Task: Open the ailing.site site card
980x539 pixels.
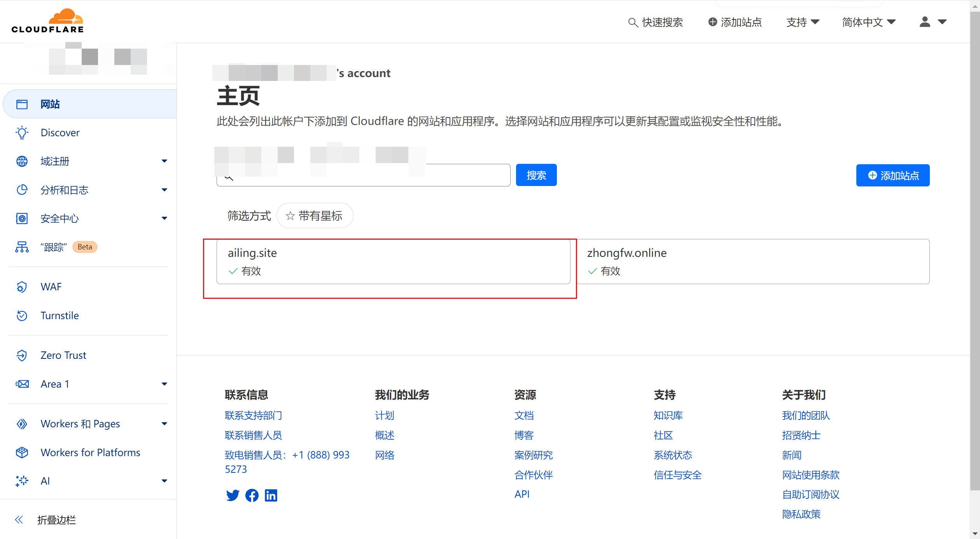Action: click(x=393, y=262)
